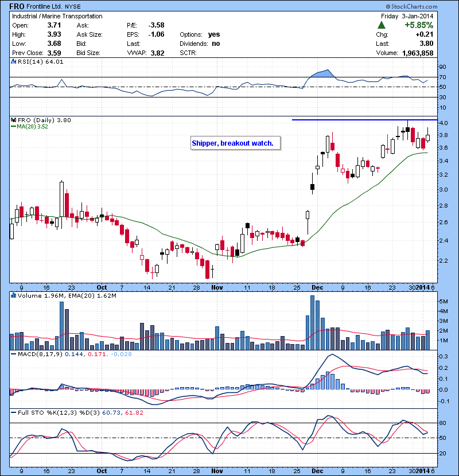Click the Volume bars legend icon
The height and width of the screenshot is (476, 459).
13,295
